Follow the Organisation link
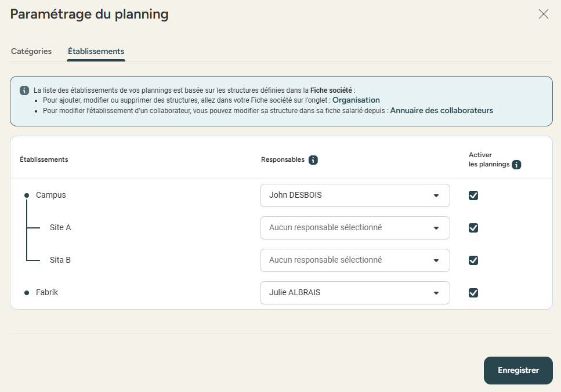 pyautogui.click(x=356, y=100)
